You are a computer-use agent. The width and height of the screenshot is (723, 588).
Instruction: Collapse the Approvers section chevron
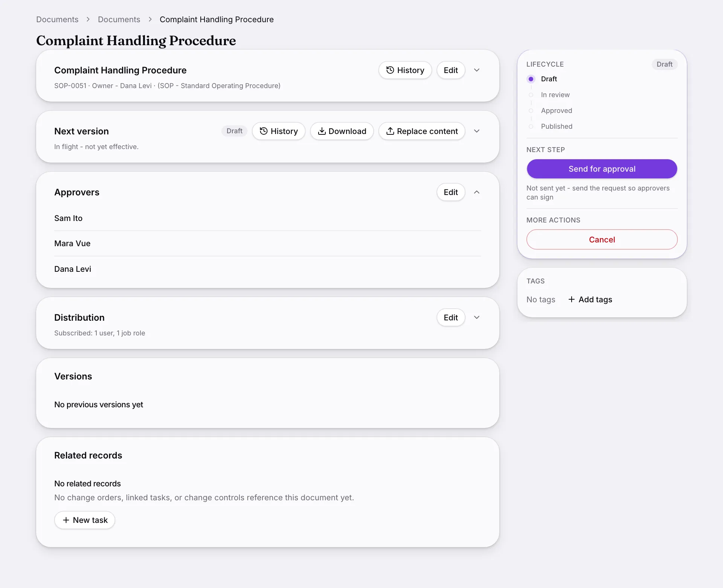coord(476,192)
